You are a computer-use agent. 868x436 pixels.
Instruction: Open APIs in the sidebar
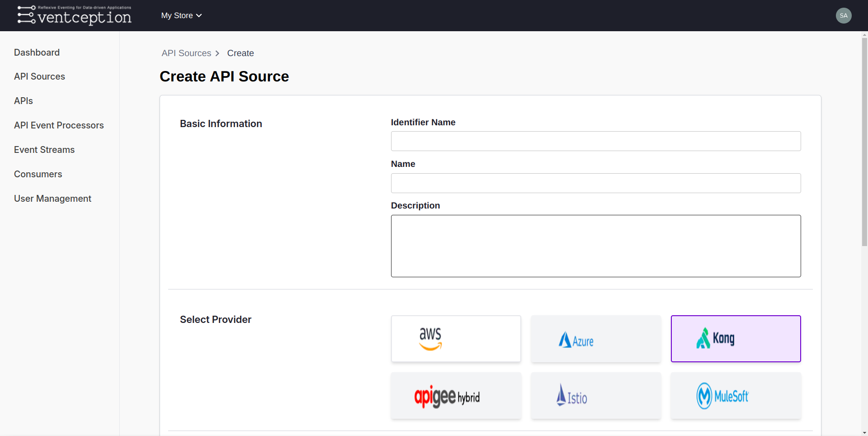coord(24,101)
